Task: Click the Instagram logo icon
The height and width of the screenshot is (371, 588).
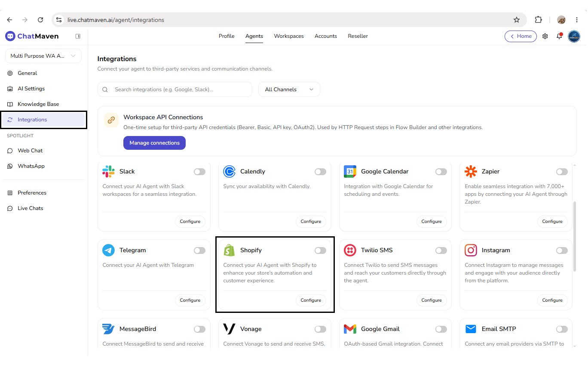Action: click(471, 250)
